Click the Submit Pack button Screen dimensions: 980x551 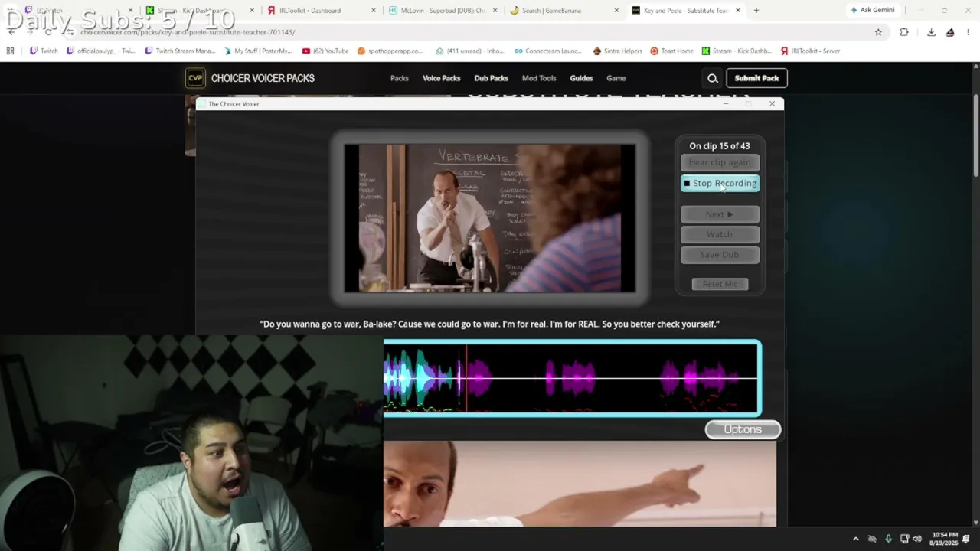[756, 78]
